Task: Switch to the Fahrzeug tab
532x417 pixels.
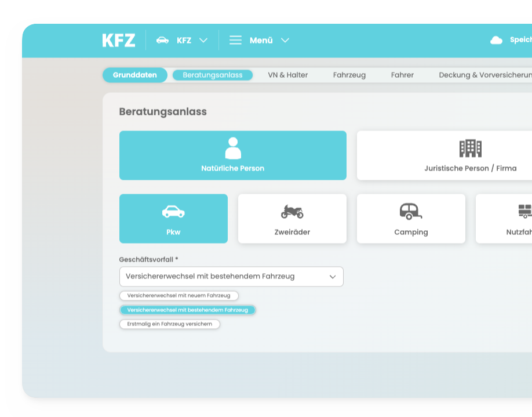Action: (x=349, y=75)
